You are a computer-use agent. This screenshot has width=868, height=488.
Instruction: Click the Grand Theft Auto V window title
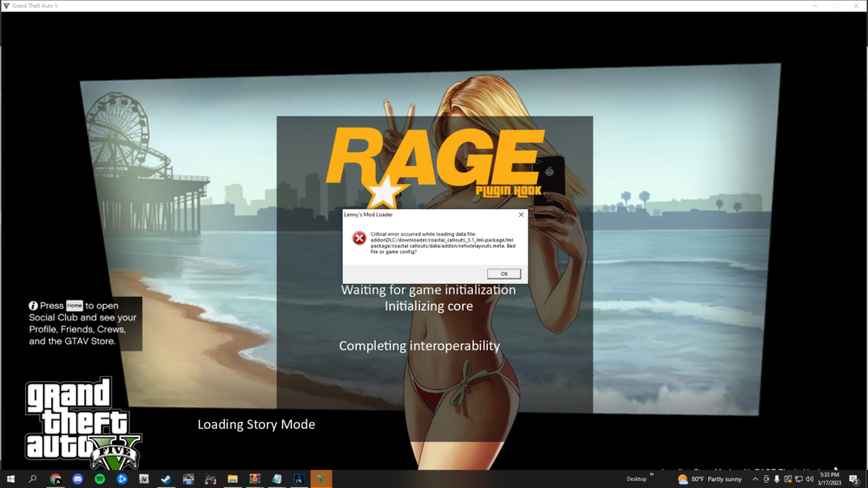tap(35, 5)
